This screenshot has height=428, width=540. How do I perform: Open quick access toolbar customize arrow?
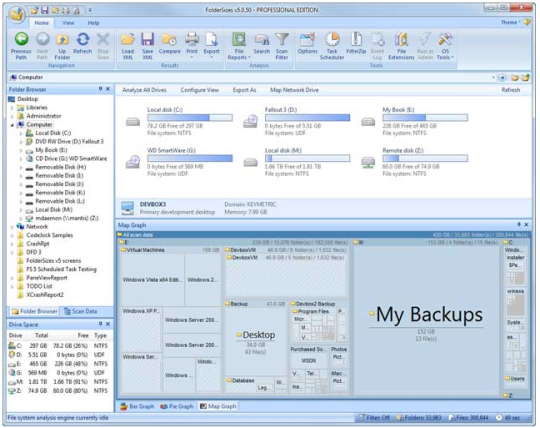[x=90, y=11]
